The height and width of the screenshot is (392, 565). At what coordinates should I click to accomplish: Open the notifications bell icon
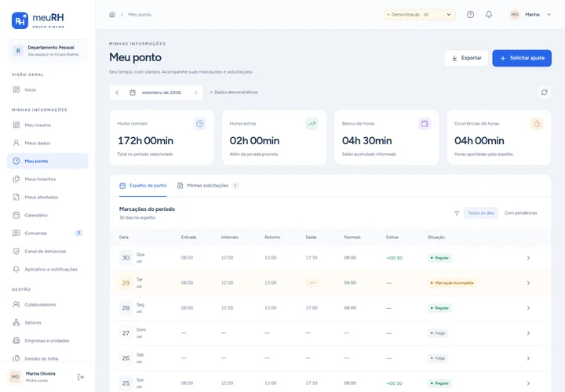pos(489,14)
